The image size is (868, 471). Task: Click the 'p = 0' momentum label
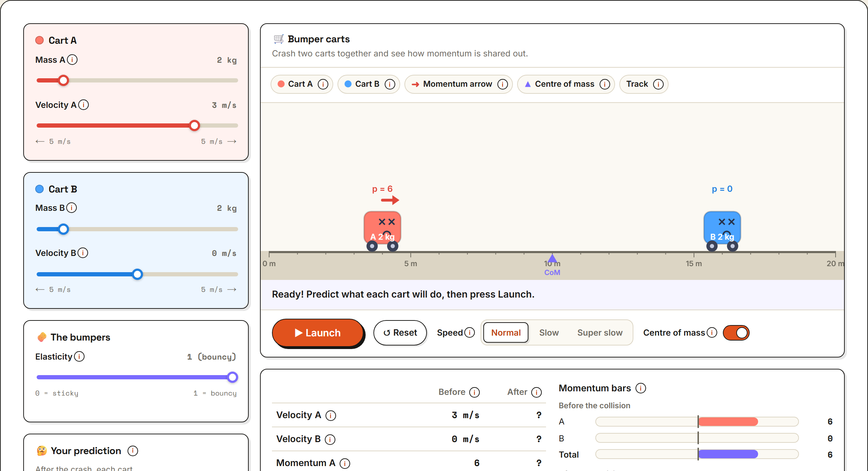pyautogui.click(x=722, y=189)
